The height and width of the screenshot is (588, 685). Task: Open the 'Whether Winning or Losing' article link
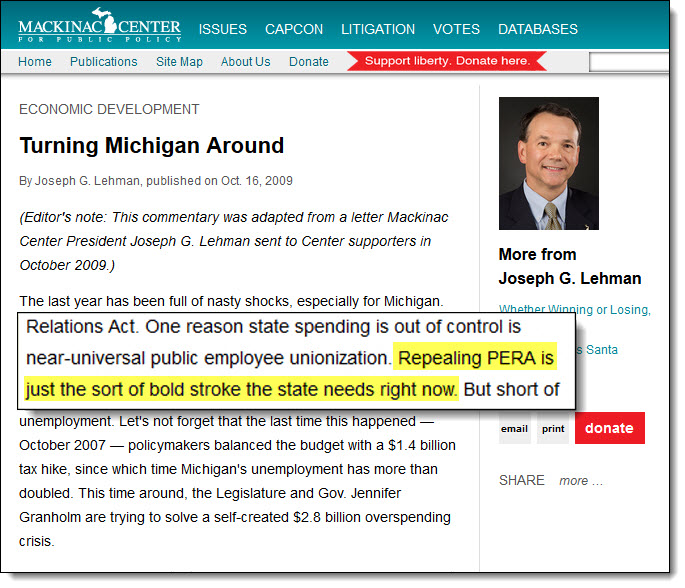(574, 310)
